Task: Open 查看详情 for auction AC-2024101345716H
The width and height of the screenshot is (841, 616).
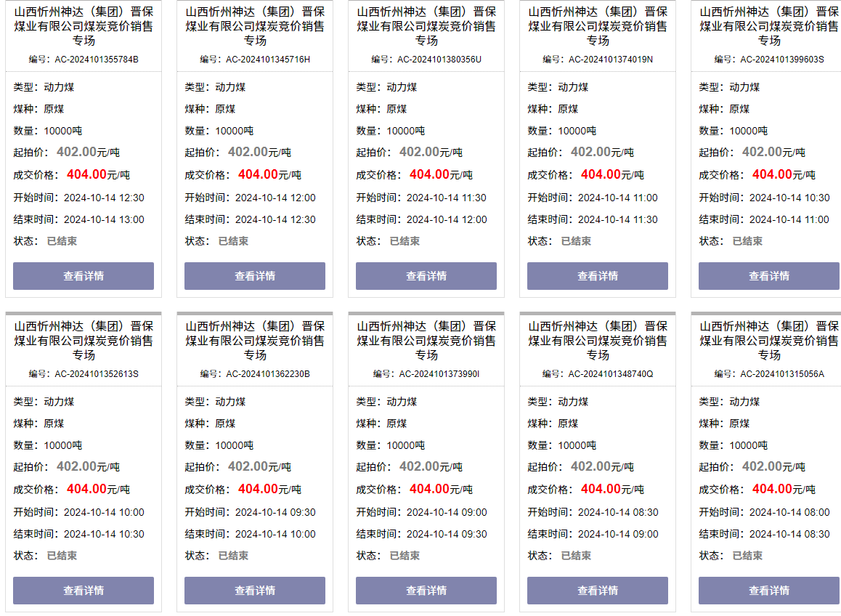Action: point(255,276)
